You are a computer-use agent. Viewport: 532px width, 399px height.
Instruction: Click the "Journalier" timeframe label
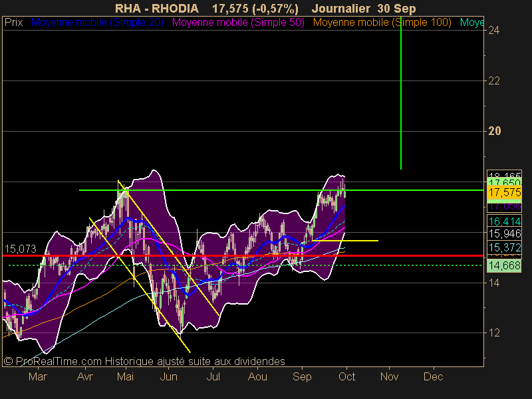click(340, 8)
